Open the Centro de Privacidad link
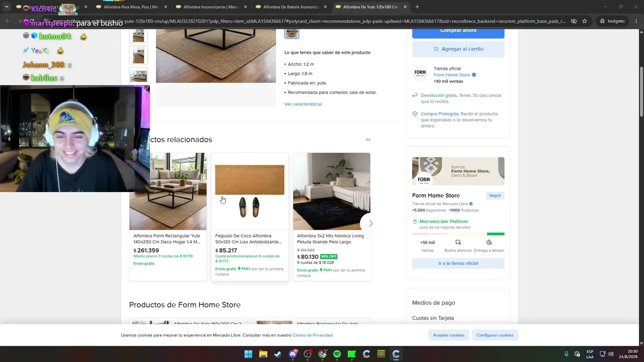 pos(312,335)
